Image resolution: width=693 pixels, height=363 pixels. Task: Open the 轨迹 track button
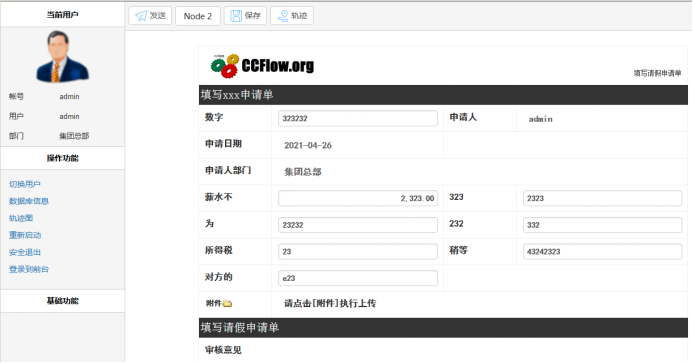[x=292, y=16]
